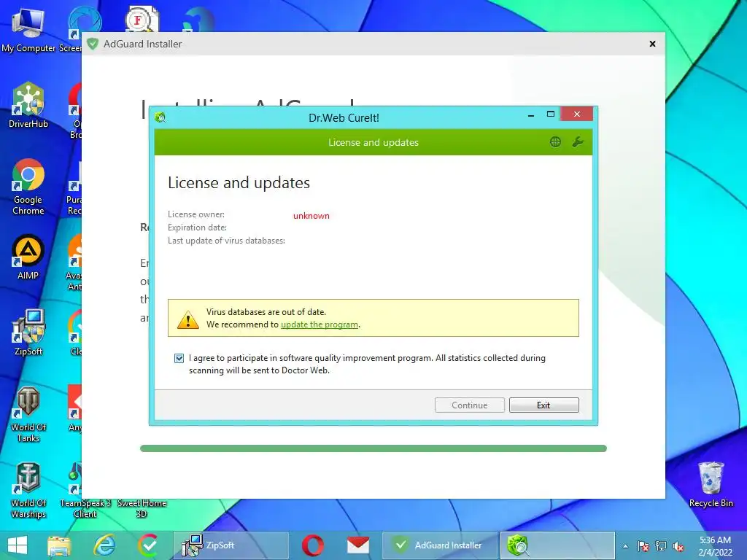
Task: Minimize the Dr.Web CureIt window
Action: 531,114
